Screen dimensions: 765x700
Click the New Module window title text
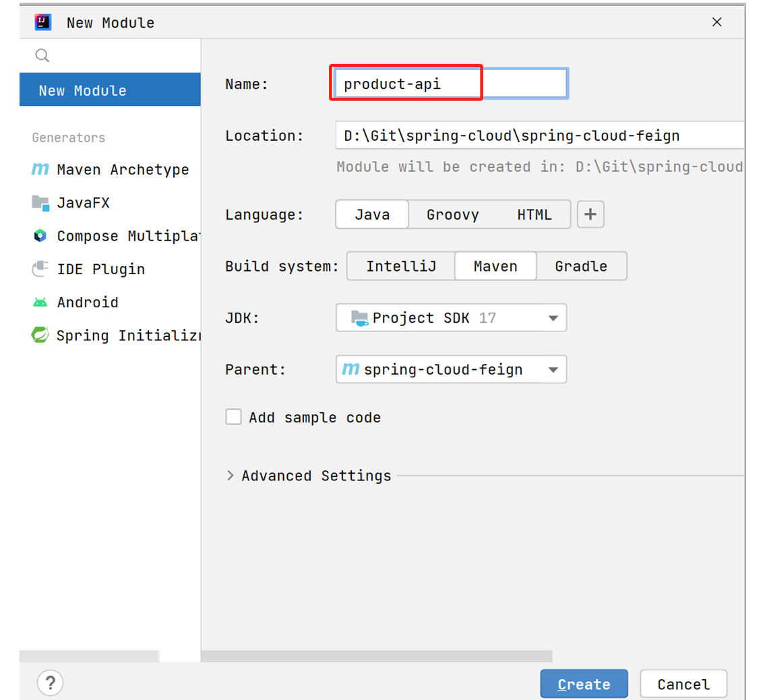point(111,23)
